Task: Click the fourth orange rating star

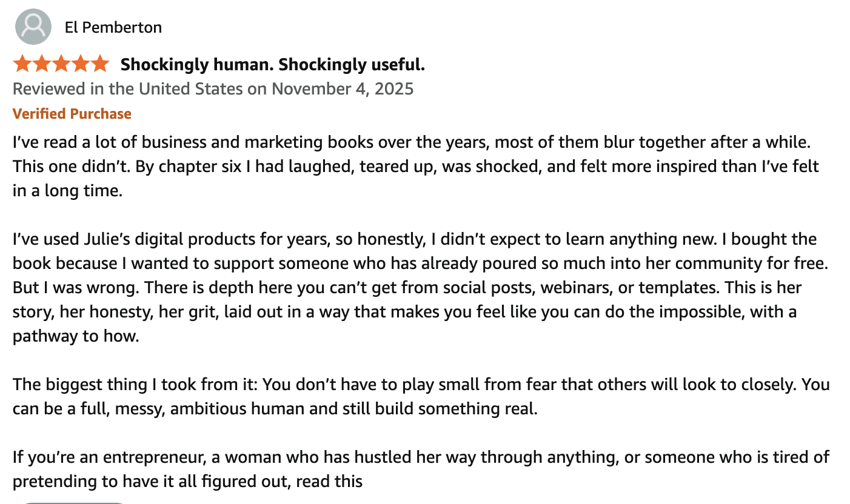Action: (81, 64)
